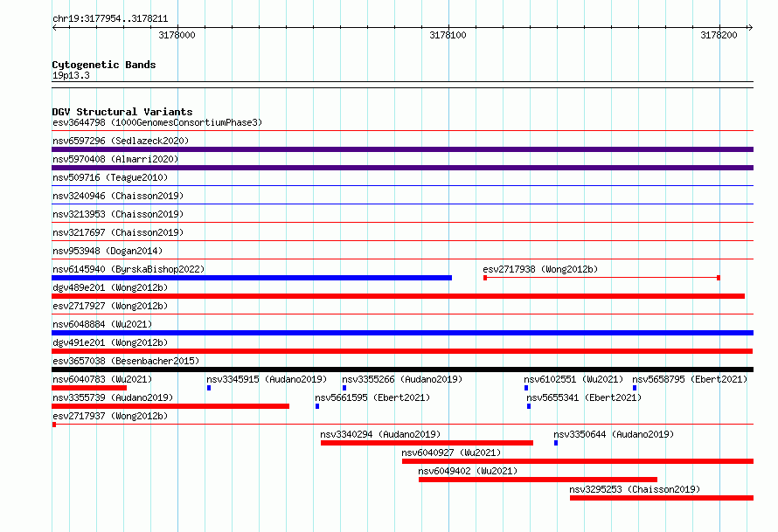Click the blue nsv3355266 Audano2019 marker
Screen dimensions: 778x532
coord(344,388)
